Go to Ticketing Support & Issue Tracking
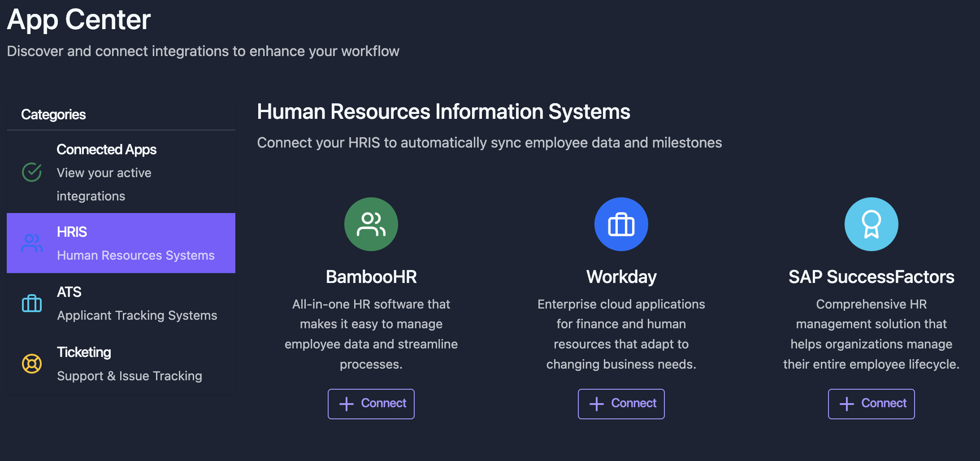980x461 pixels. click(121, 364)
